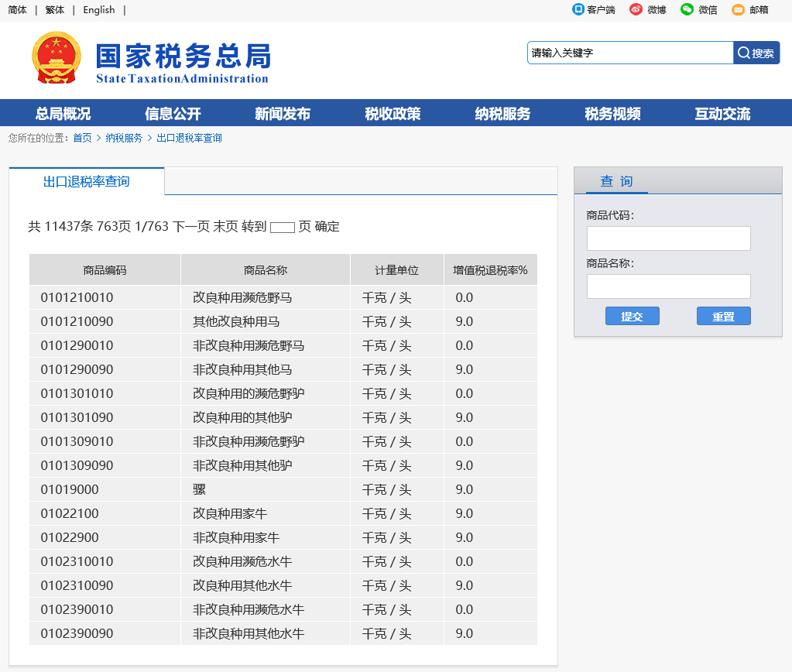Go to 首页 via breadcrumb link
The image size is (792, 672).
coord(82,137)
